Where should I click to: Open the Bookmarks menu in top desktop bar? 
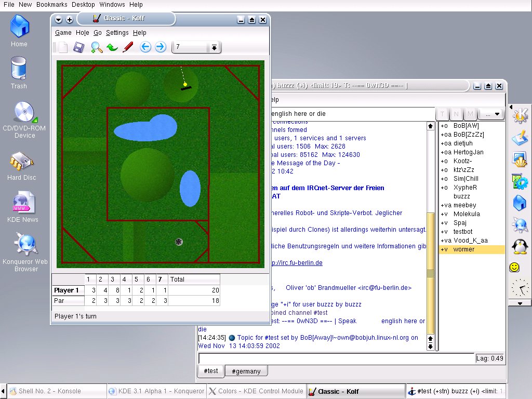(52, 4)
